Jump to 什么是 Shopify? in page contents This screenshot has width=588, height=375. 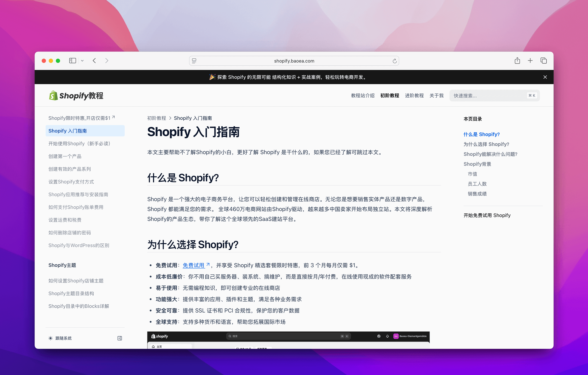[x=482, y=134]
